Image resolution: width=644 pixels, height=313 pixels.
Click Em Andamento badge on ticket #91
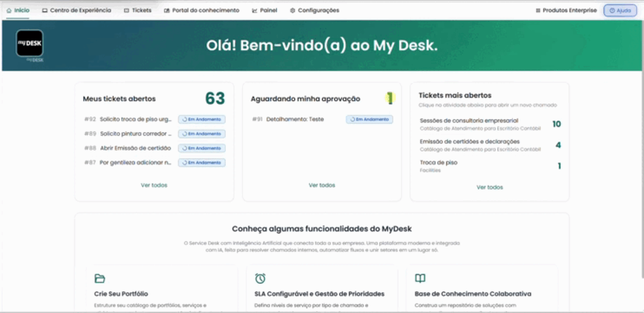[369, 119]
